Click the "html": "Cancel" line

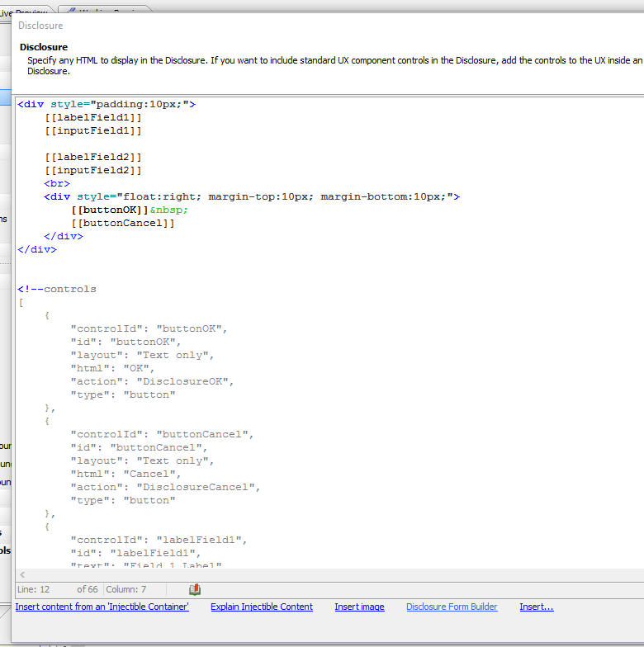point(125,474)
